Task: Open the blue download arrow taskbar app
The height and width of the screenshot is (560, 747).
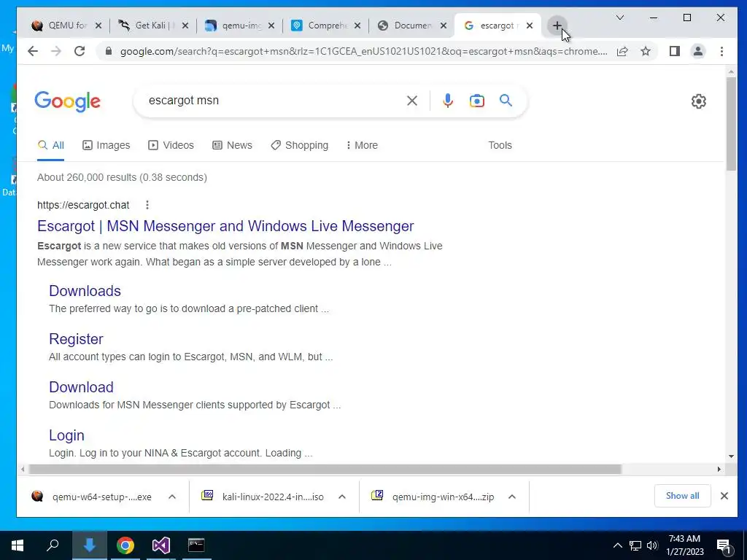Action: (x=89, y=545)
